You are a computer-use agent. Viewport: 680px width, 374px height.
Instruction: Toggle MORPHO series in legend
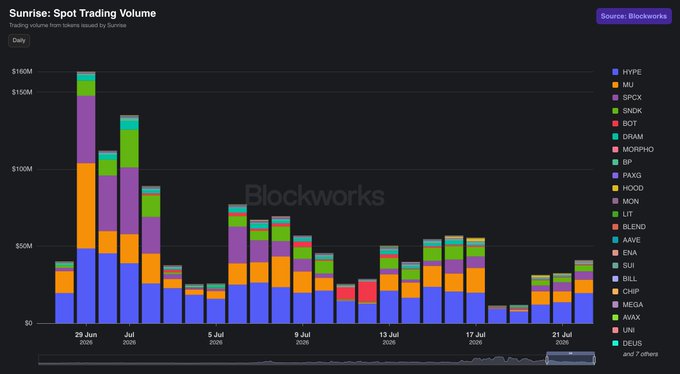click(x=633, y=149)
